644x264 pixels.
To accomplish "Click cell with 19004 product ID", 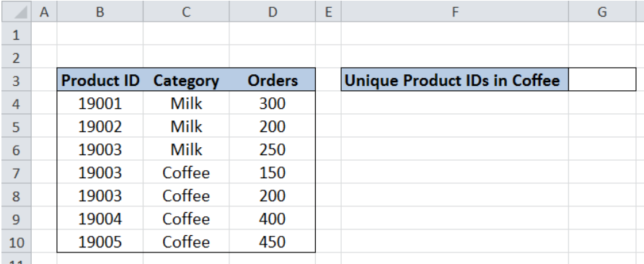I will (100, 219).
